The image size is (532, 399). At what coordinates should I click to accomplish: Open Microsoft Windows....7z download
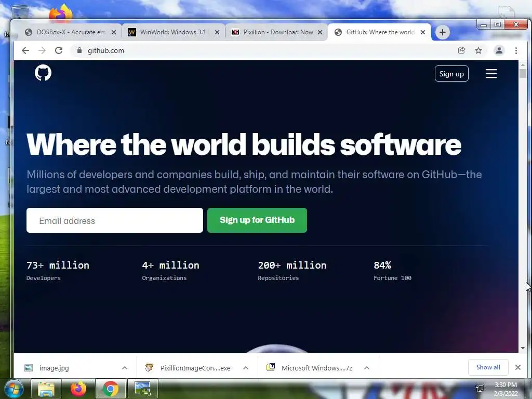pyautogui.click(x=317, y=368)
